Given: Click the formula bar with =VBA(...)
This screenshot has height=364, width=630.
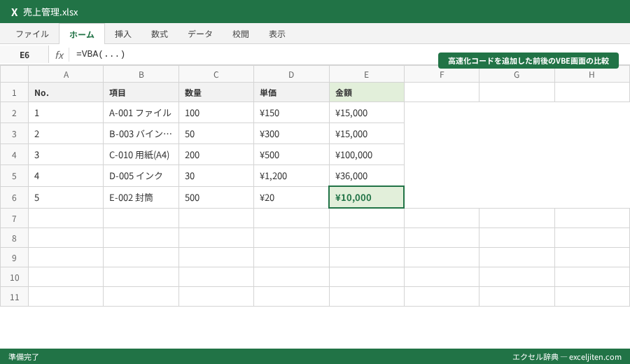Looking at the screenshot, I should 253,55.
